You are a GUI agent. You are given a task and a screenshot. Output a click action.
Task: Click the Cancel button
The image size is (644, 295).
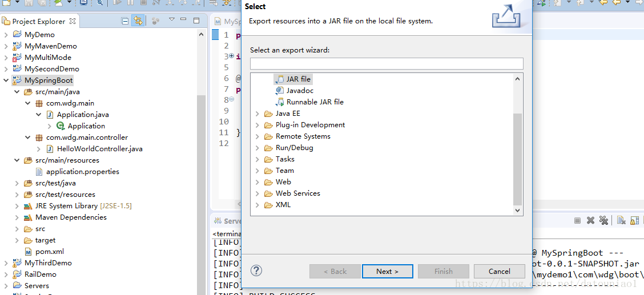[500, 271]
